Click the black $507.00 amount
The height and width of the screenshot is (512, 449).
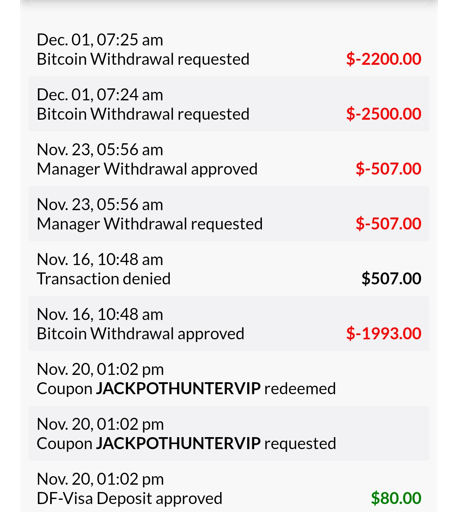(391, 278)
